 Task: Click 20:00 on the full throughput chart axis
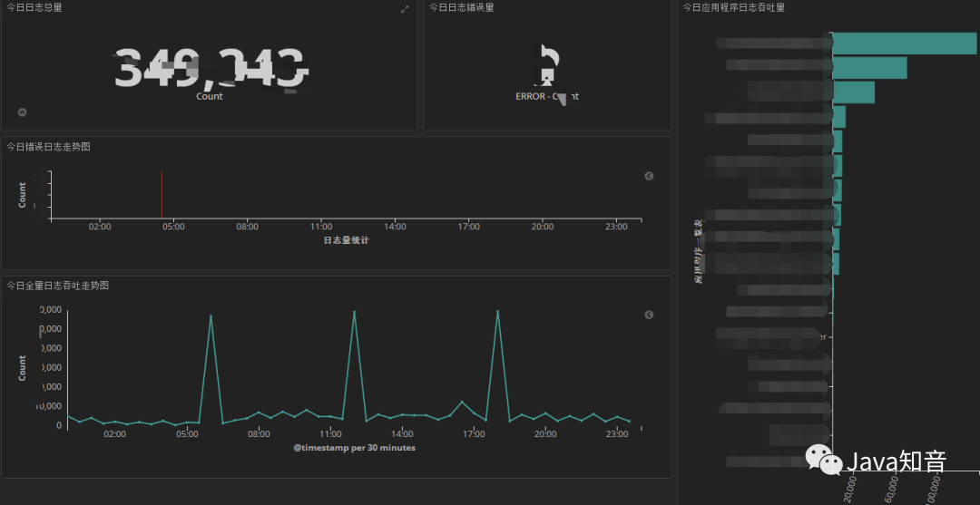(x=545, y=434)
